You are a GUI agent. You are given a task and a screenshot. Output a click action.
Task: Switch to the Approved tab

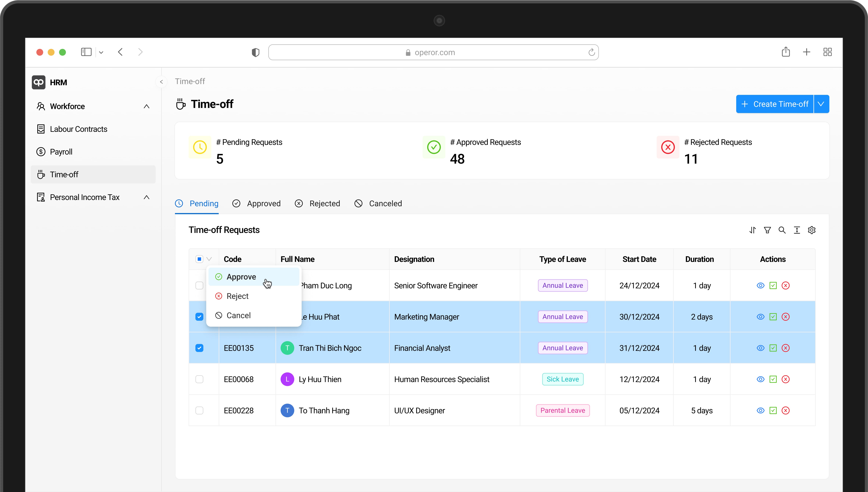[256, 203]
